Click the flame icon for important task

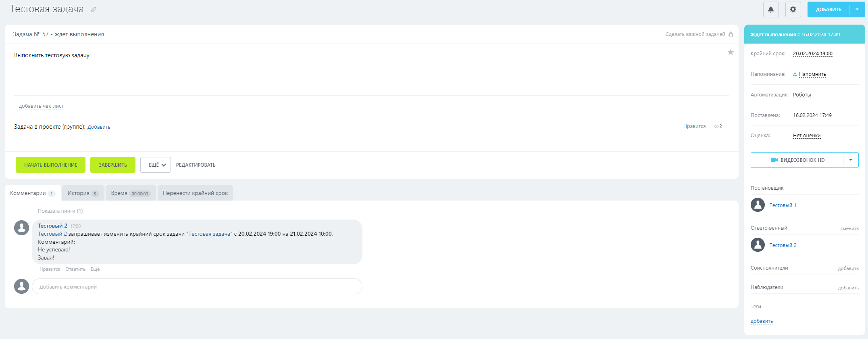[731, 34]
